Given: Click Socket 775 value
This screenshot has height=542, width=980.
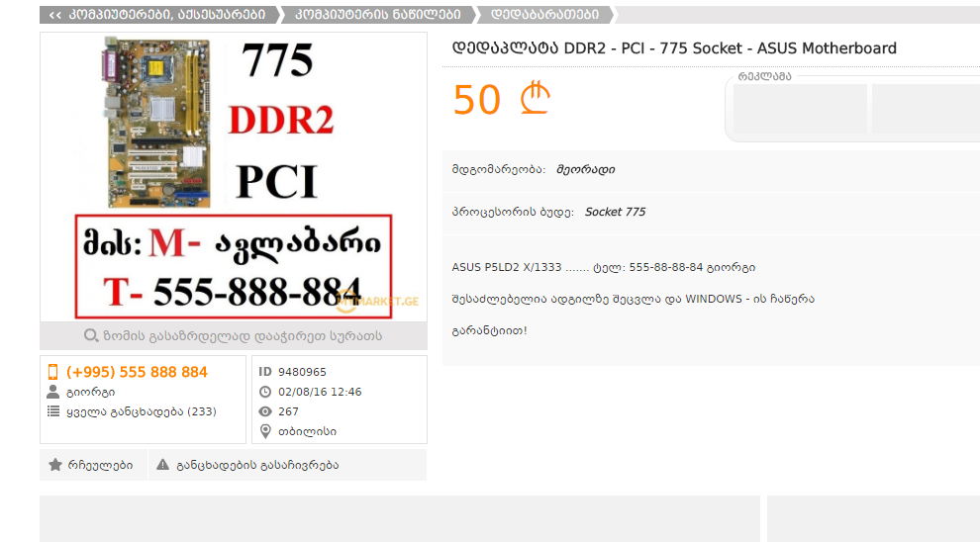Looking at the screenshot, I should (615, 212).
